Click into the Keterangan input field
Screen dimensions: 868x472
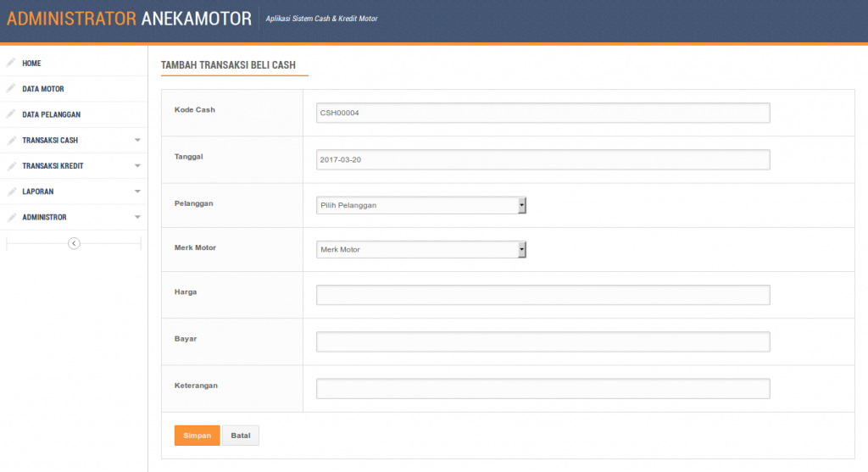tap(543, 388)
